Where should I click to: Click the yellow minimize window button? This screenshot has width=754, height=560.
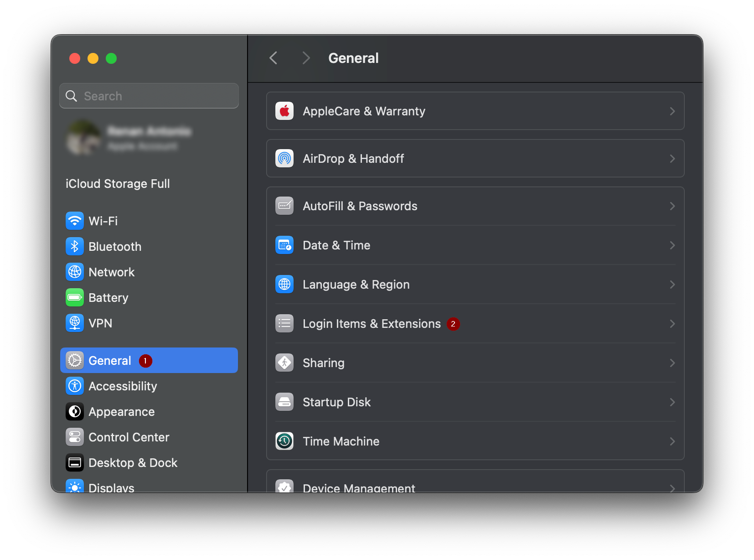pos(93,58)
